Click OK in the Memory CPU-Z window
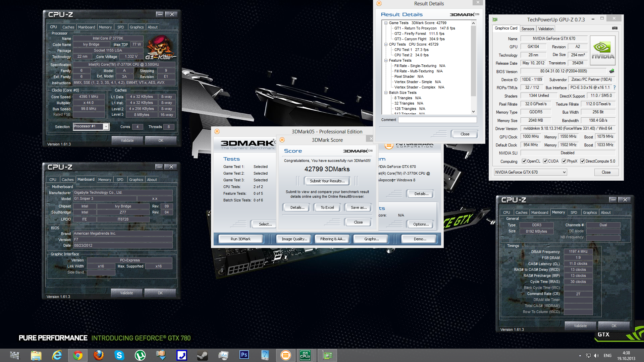 [614, 326]
